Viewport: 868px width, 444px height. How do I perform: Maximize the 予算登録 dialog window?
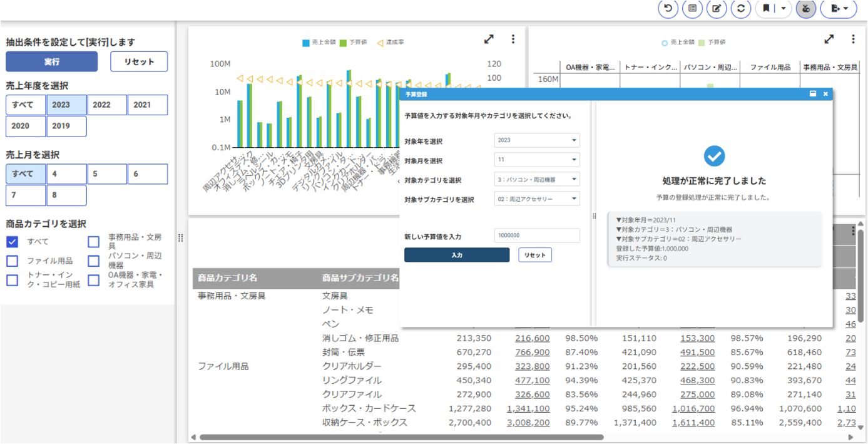point(813,94)
